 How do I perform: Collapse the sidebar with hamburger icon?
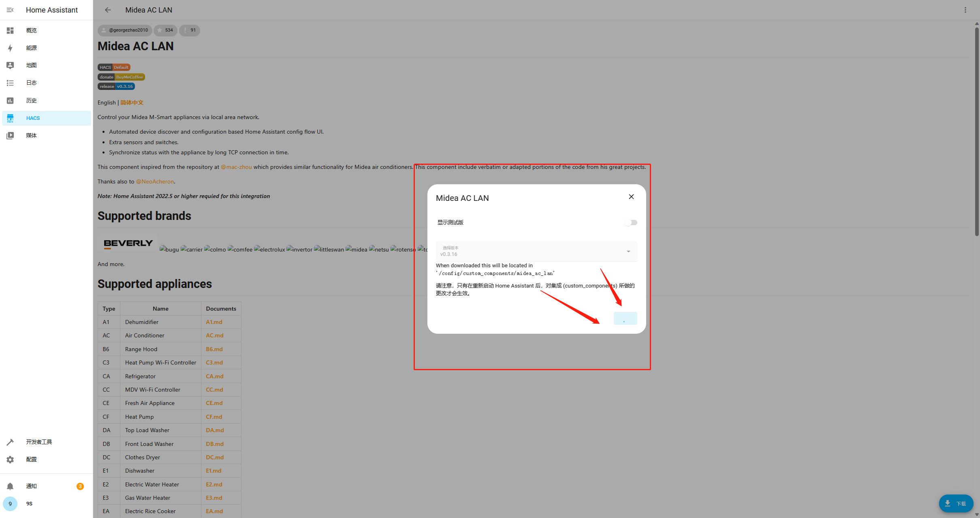pyautogui.click(x=10, y=10)
